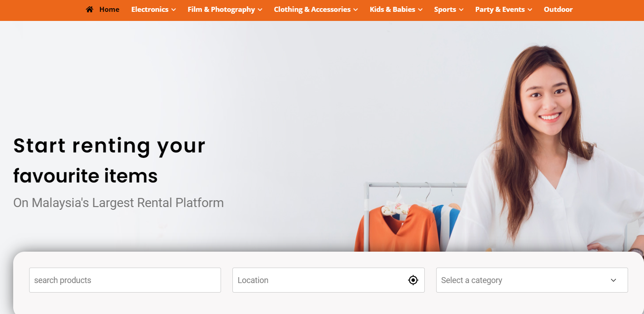Screen dimensions: 644x314
Task: Click chevron beside Clothing & Accessories
Action: (x=356, y=10)
